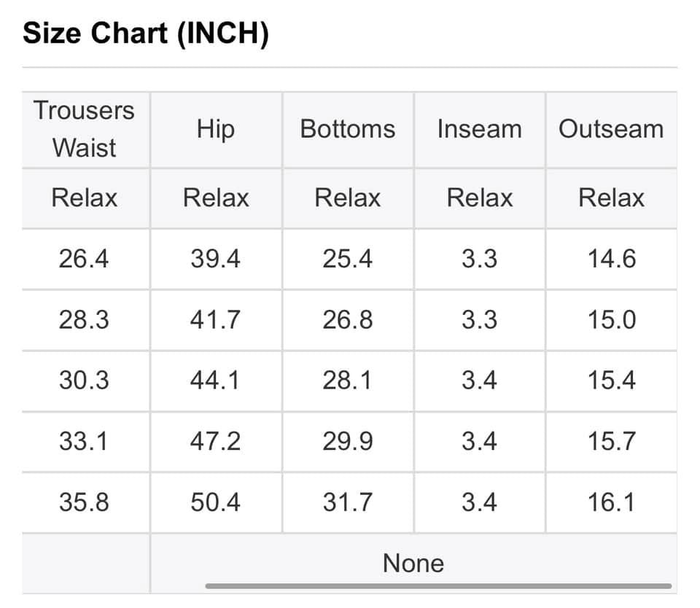Click the 26.8 bottoms measurement cell

(x=347, y=319)
